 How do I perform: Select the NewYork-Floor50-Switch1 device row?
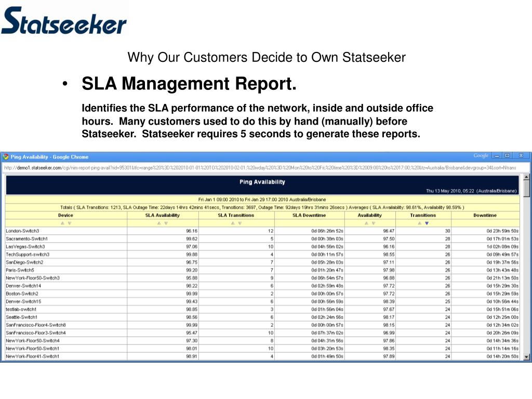tap(262, 349)
